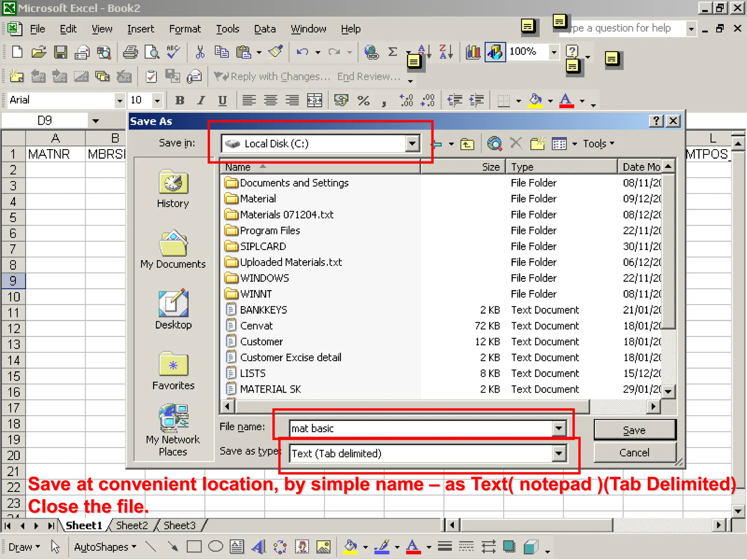Open the Format menu
Image resolution: width=747 pixels, height=560 pixels.
(x=185, y=29)
